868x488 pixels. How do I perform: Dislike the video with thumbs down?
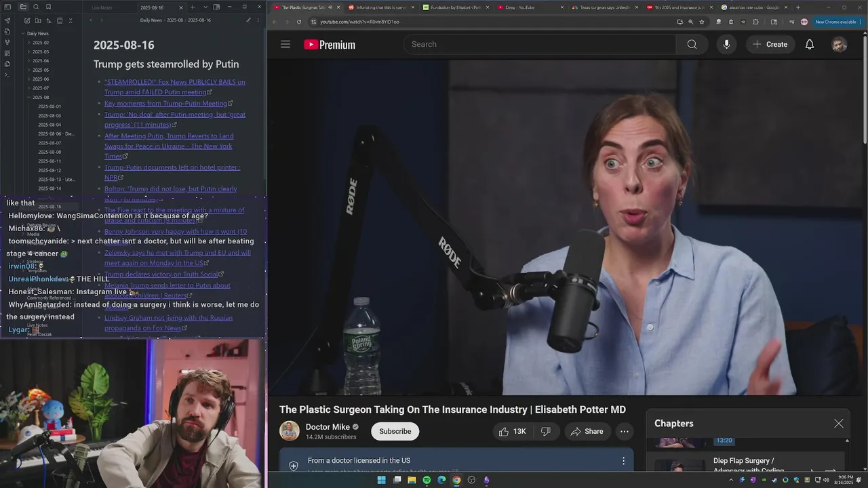point(546,431)
